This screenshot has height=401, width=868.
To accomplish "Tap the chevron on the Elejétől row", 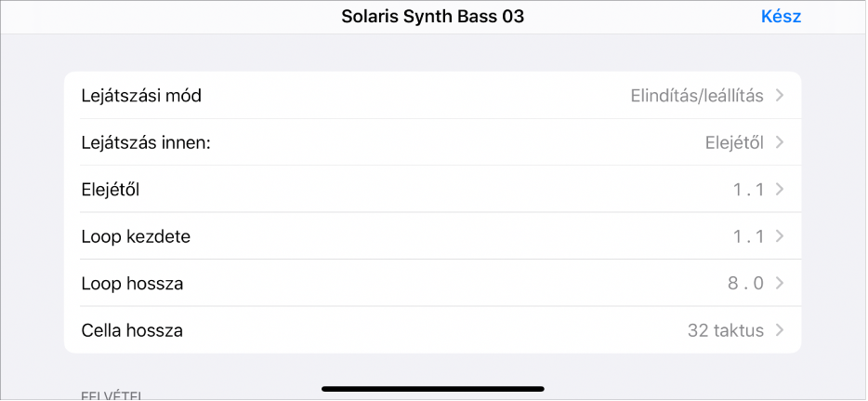I will point(779,190).
